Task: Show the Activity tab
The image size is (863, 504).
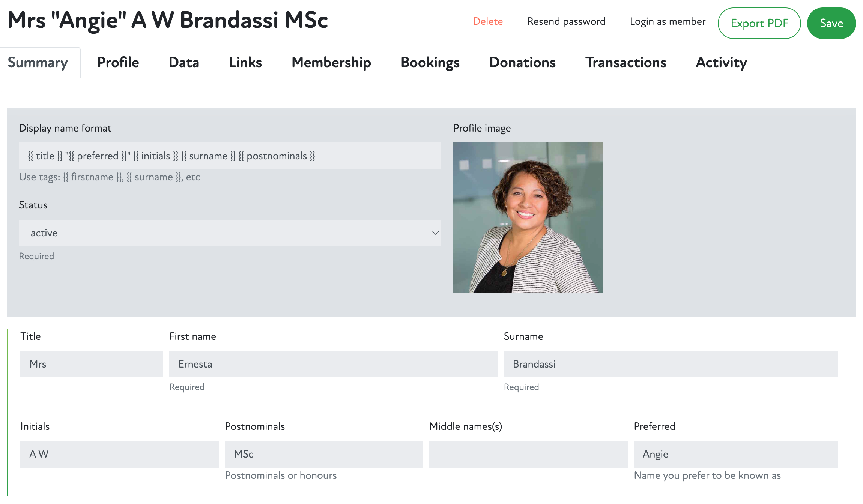Action: (721, 62)
